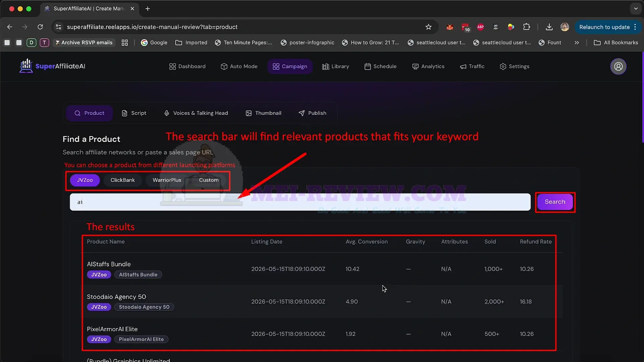Click the Stoodaio Agency 50 gray tag
The height and width of the screenshot is (362, 644).
tap(144, 307)
